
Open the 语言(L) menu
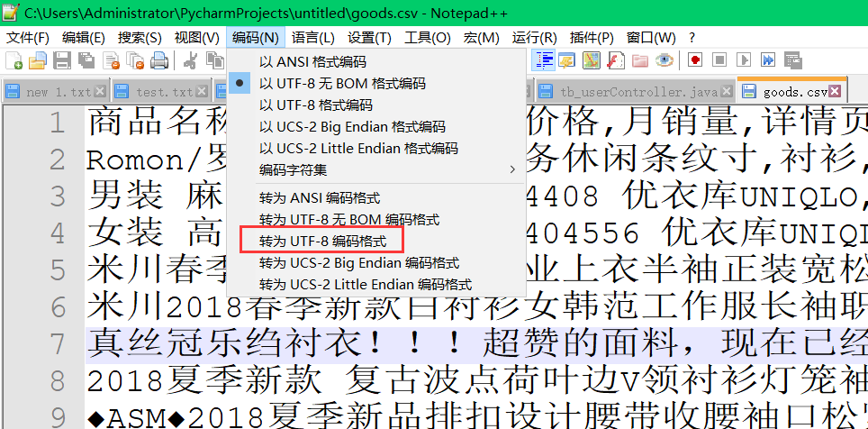tap(312, 37)
